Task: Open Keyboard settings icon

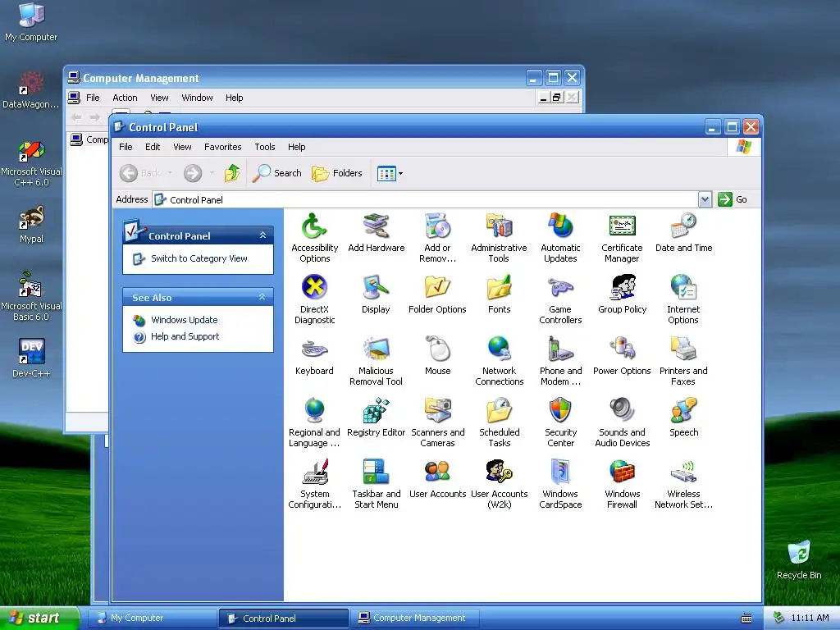Action: point(314,356)
